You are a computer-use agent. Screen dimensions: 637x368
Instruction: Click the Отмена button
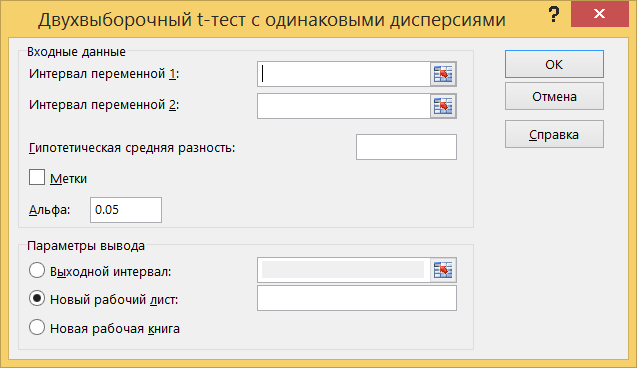pyautogui.click(x=554, y=96)
